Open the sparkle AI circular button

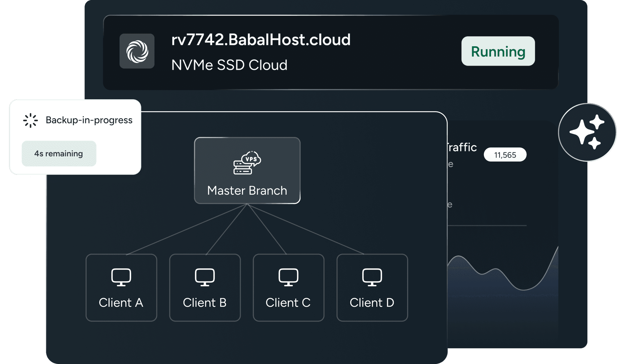[587, 132]
